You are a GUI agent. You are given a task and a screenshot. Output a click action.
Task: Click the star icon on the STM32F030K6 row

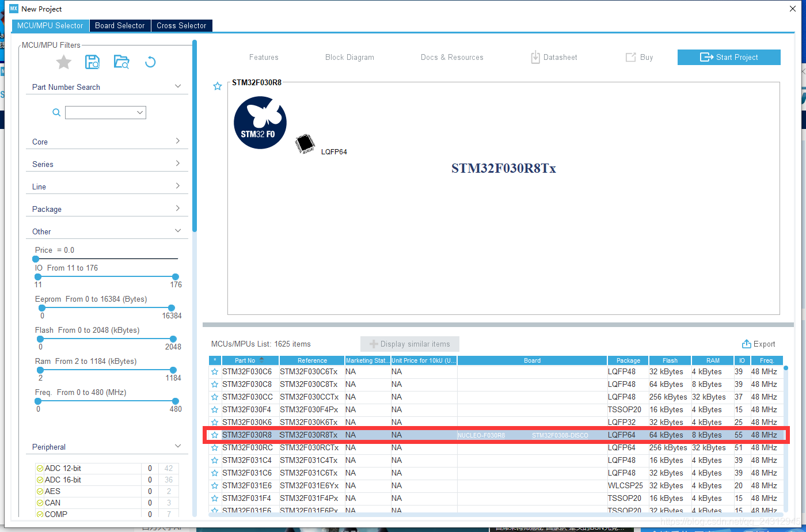click(x=215, y=423)
